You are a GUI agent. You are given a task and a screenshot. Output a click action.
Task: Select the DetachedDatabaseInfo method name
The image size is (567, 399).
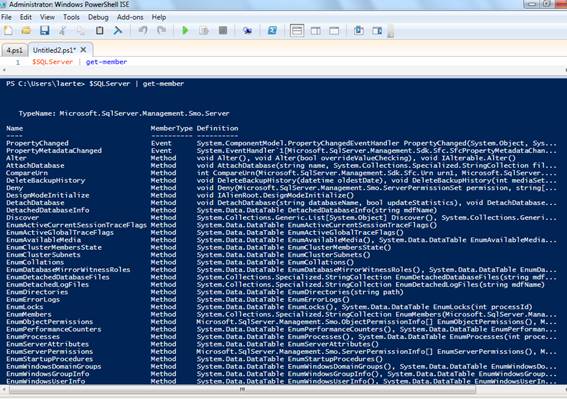pyautogui.click(x=48, y=210)
